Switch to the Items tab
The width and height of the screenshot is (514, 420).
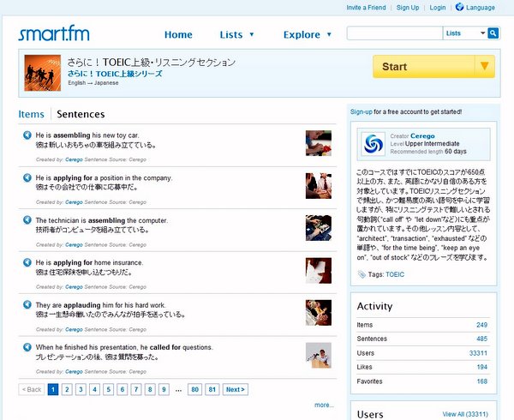(31, 114)
